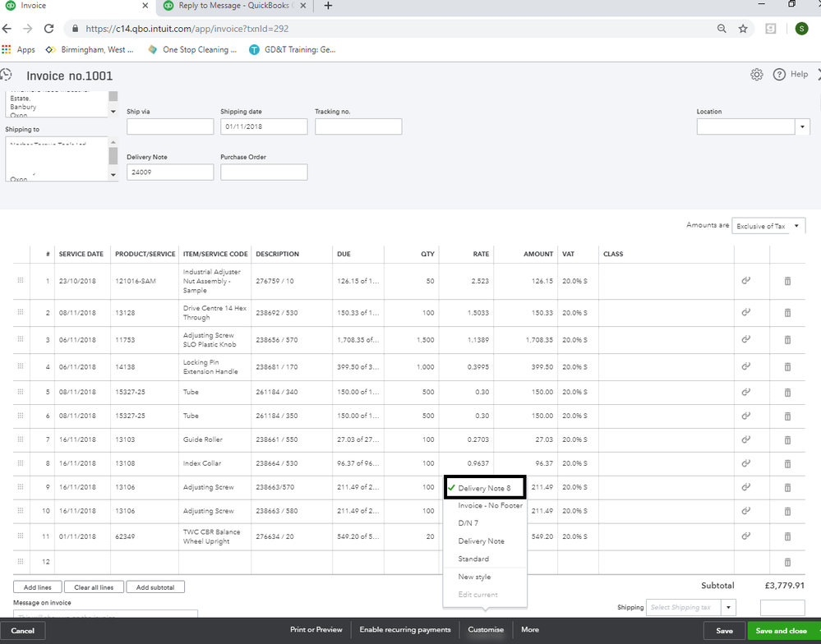This screenshot has height=644, width=821.
Task: Click the Add lines button
Action: click(x=38, y=587)
